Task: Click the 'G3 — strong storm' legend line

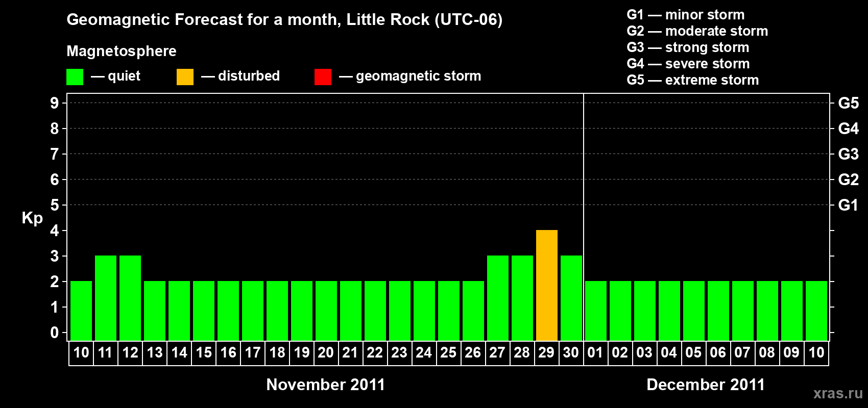Action: (688, 47)
